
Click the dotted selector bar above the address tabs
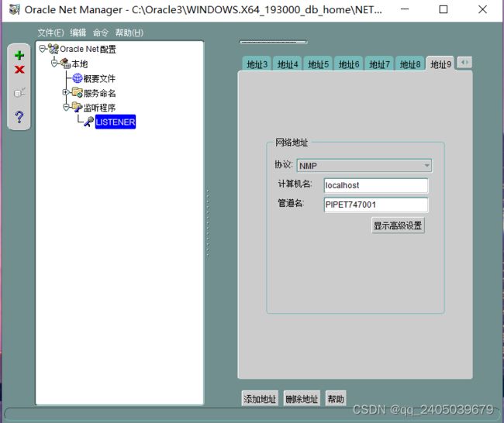coord(273,42)
